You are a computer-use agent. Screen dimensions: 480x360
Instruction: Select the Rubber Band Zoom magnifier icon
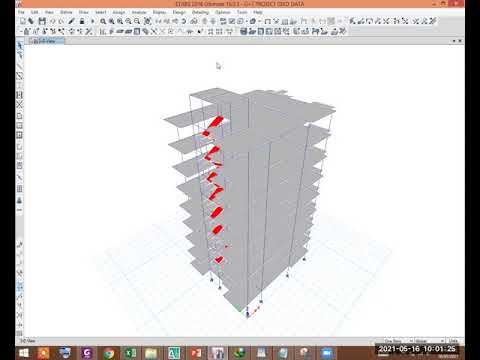[x=103, y=21]
